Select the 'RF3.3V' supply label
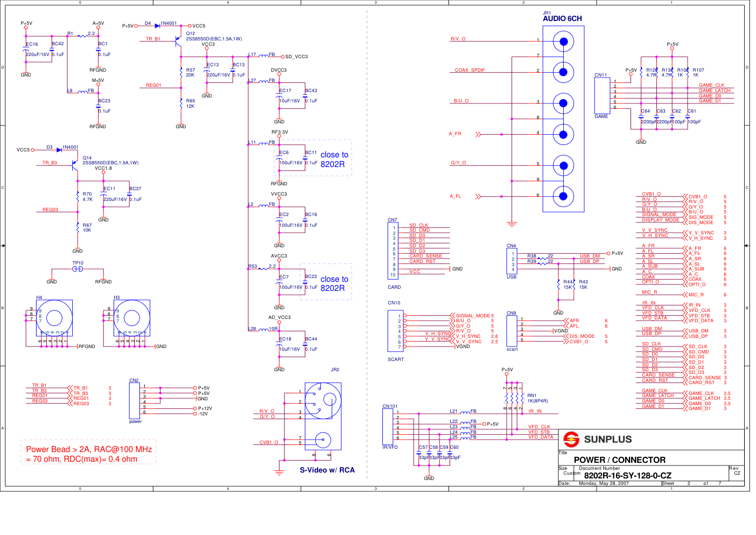Screen dimensions: 756x535 [x=279, y=132]
